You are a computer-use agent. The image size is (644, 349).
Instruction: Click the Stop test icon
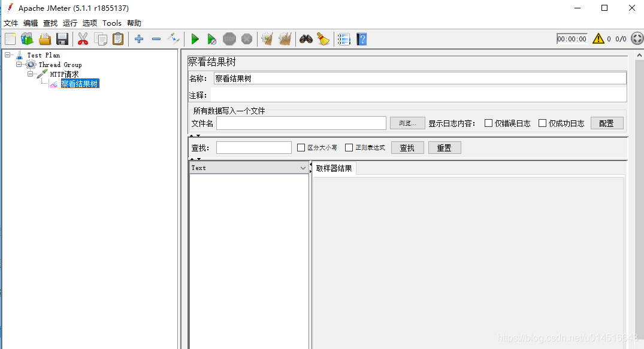click(x=229, y=39)
